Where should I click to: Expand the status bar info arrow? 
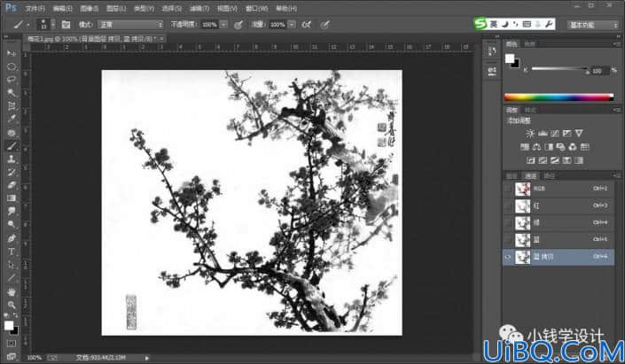coord(146,358)
